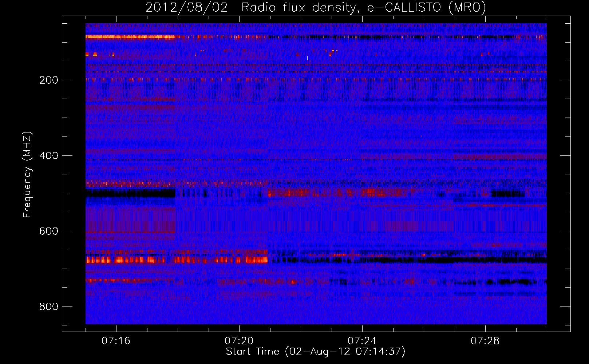Viewport: 589px width, 364px height.
Task: Click the 07:24 time axis label
Action: click(x=362, y=341)
